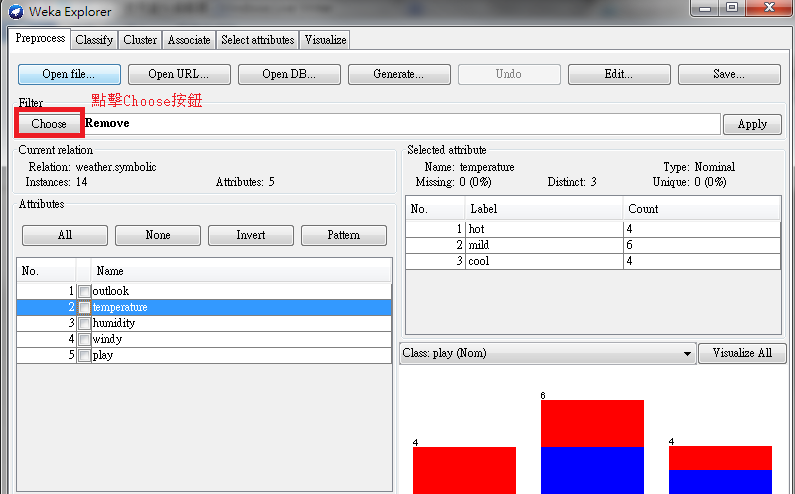Select the humidity attribute row
The image size is (795, 494).
coord(204,323)
